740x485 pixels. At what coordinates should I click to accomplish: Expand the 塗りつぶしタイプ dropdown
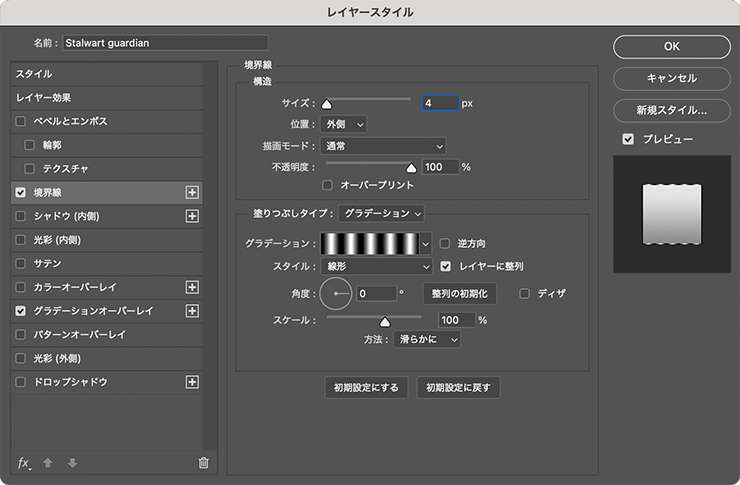pos(381,213)
